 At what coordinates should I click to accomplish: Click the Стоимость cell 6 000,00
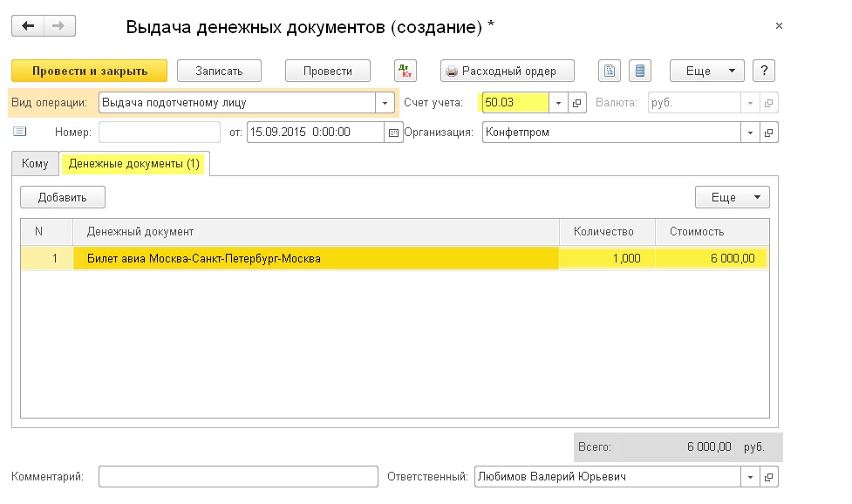(712, 258)
